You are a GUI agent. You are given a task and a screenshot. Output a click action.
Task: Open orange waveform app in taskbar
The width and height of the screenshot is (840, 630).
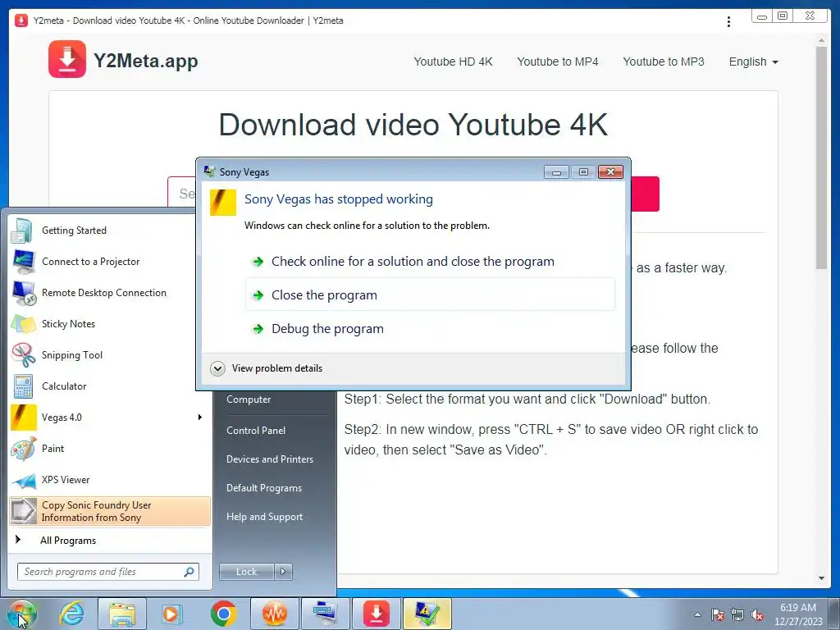coord(274,614)
